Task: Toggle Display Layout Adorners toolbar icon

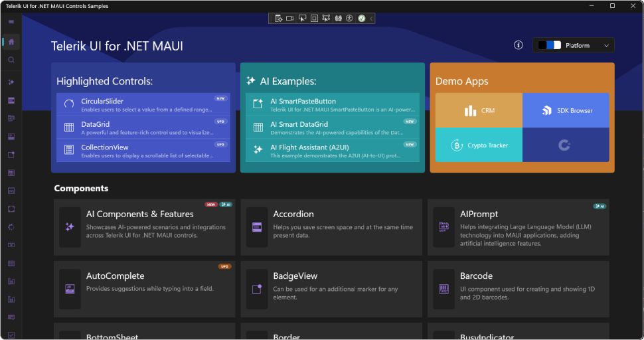Action: point(314,18)
